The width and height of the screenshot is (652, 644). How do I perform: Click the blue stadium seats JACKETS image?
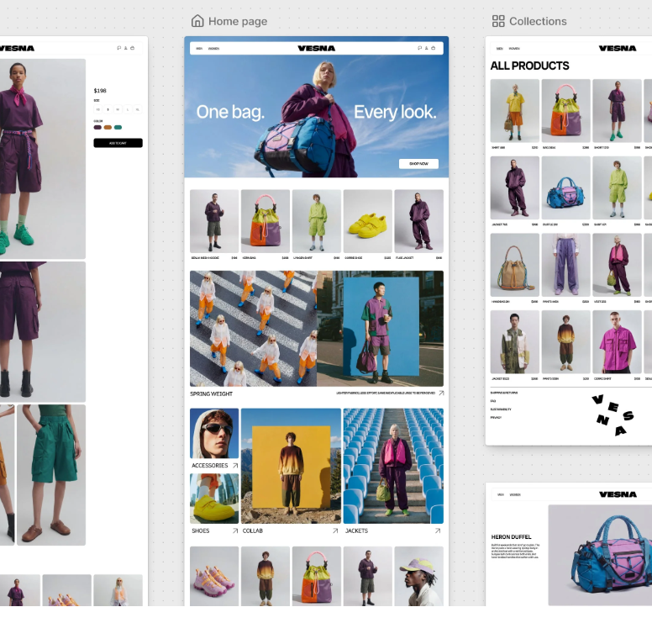393,466
